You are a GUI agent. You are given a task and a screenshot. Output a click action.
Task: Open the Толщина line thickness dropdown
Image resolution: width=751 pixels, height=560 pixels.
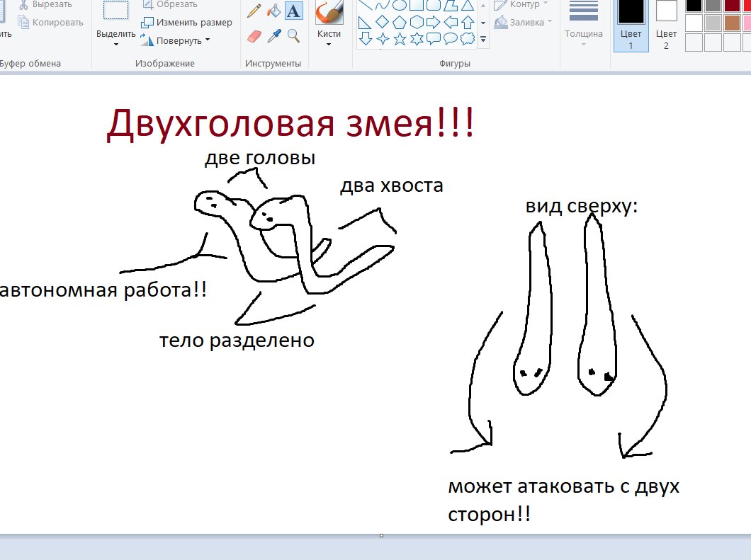pyautogui.click(x=583, y=34)
